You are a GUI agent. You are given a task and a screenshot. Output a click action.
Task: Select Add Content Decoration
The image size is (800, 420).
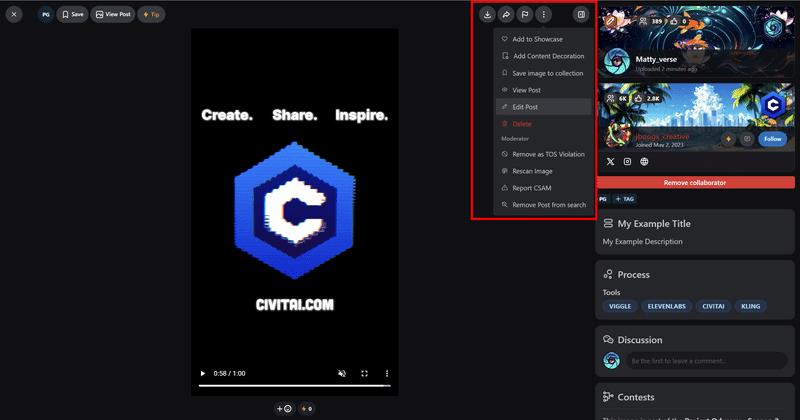click(543, 56)
